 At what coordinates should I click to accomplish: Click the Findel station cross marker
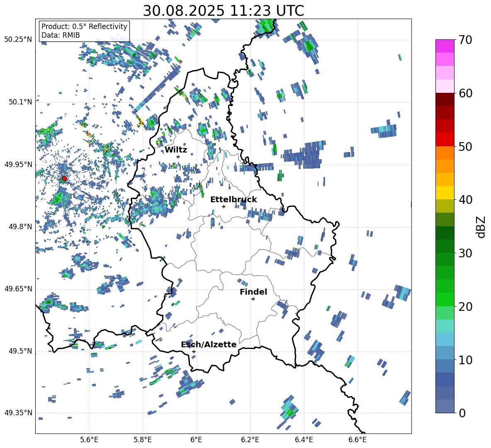253,299
